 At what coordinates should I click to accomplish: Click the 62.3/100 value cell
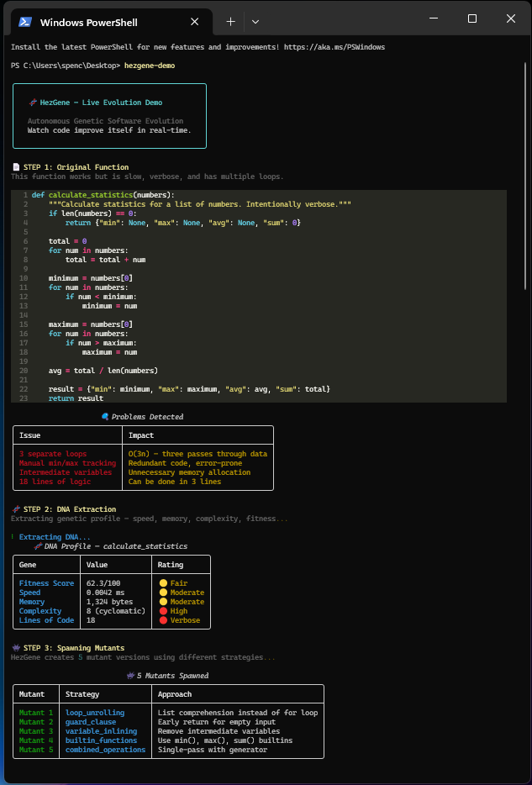click(103, 583)
